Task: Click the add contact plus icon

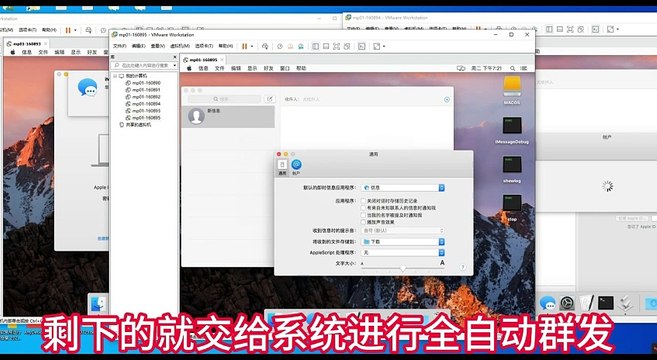Action: [447, 99]
